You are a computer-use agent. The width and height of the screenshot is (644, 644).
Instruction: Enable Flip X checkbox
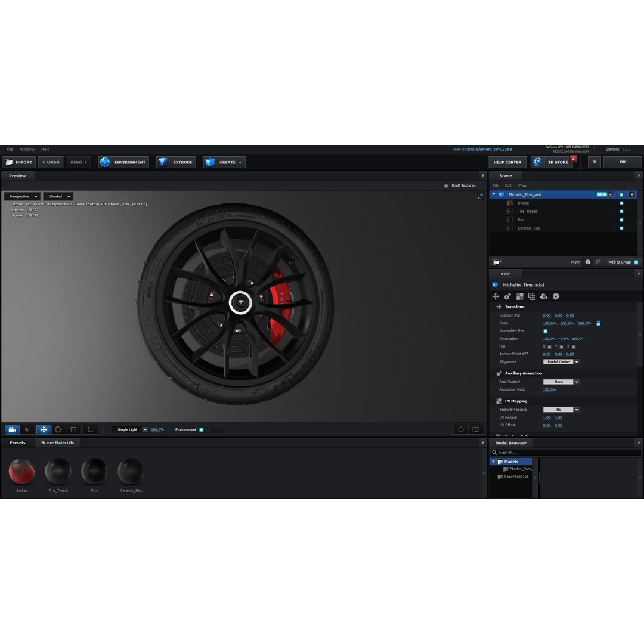pyautogui.click(x=550, y=346)
